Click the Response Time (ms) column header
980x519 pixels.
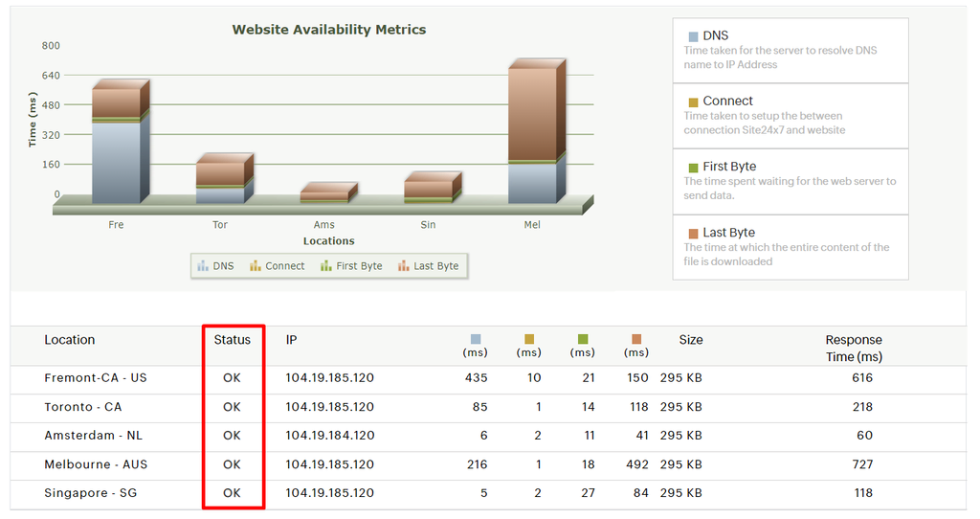tap(854, 348)
